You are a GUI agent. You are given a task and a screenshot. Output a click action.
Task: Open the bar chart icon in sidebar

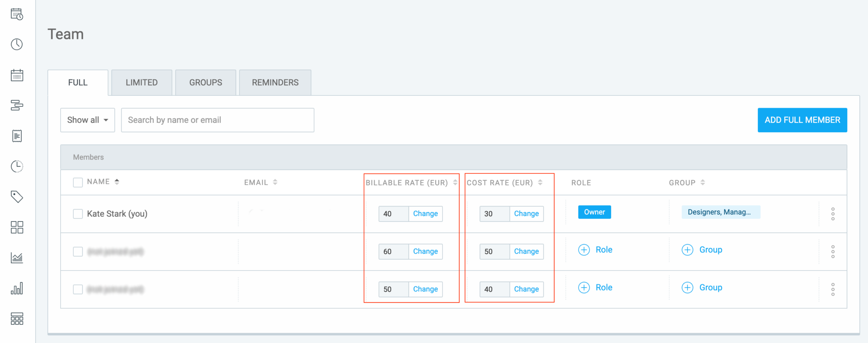pyautogui.click(x=17, y=289)
